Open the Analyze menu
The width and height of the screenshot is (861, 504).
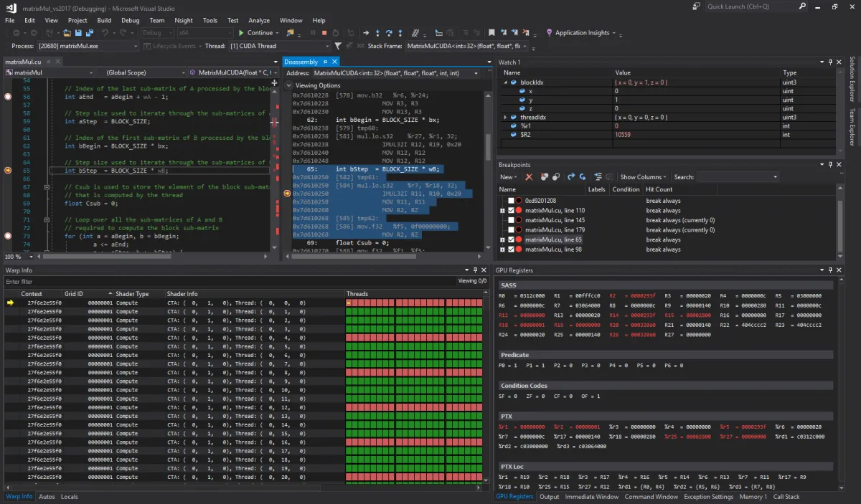(258, 20)
